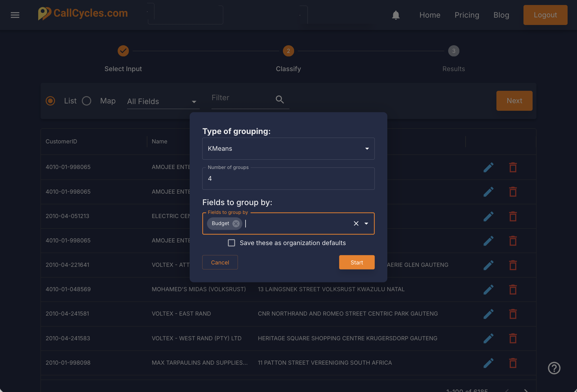This screenshot has height=392, width=577.
Task: Open the notifications bell
Action: coord(396,15)
